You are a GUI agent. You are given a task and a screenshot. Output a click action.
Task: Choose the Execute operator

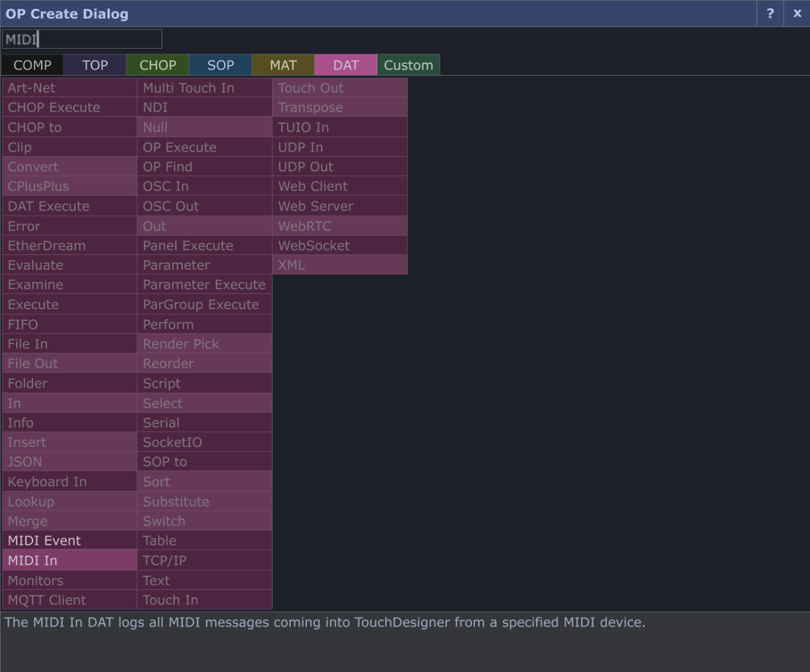(x=69, y=305)
